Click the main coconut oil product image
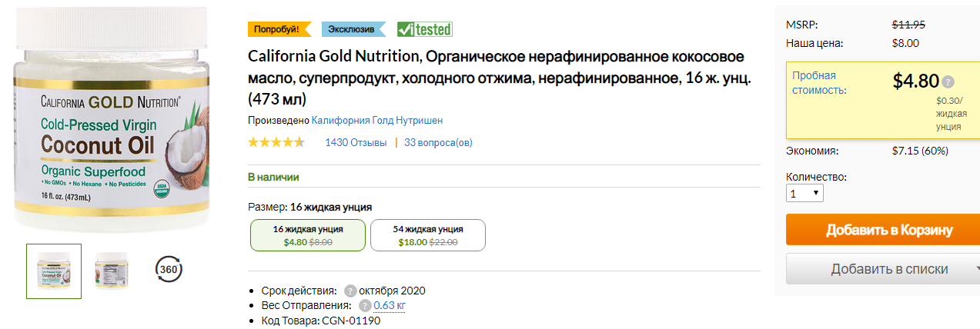The image size is (980, 329). click(x=112, y=115)
